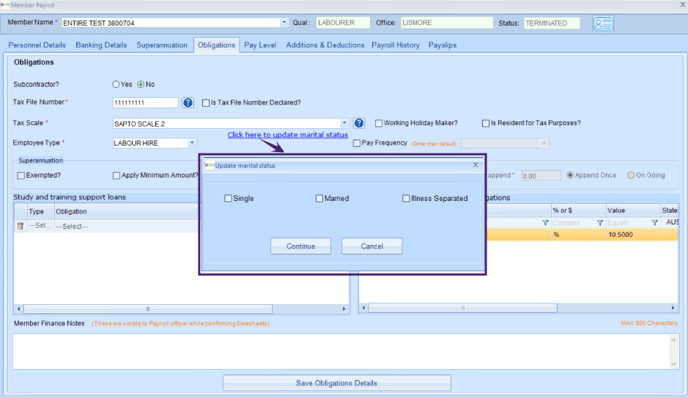Enable the Pay Frequency checkbox
Viewport: 688px width, 397px height.
[357, 143]
